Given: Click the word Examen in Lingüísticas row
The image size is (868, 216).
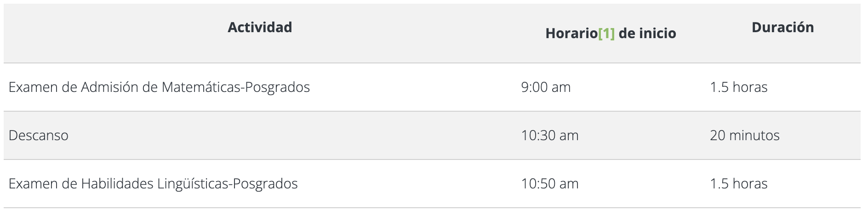Looking at the screenshot, I should pos(33,184).
